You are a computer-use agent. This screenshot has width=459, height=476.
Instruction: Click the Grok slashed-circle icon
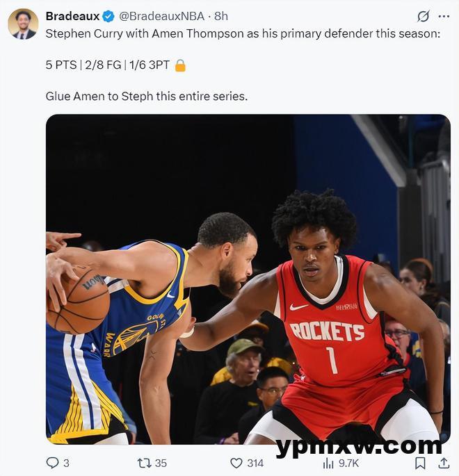(423, 16)
